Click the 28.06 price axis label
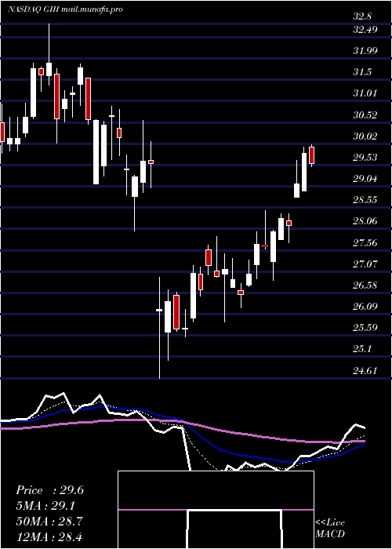The height and width of the screenshot is (549, 392). (365, 221)
